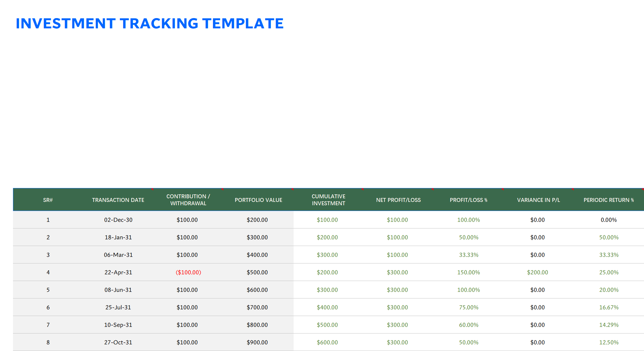
Task: Select the Contribution / Withdrawal column header
Action: click(x=188, y=200)
